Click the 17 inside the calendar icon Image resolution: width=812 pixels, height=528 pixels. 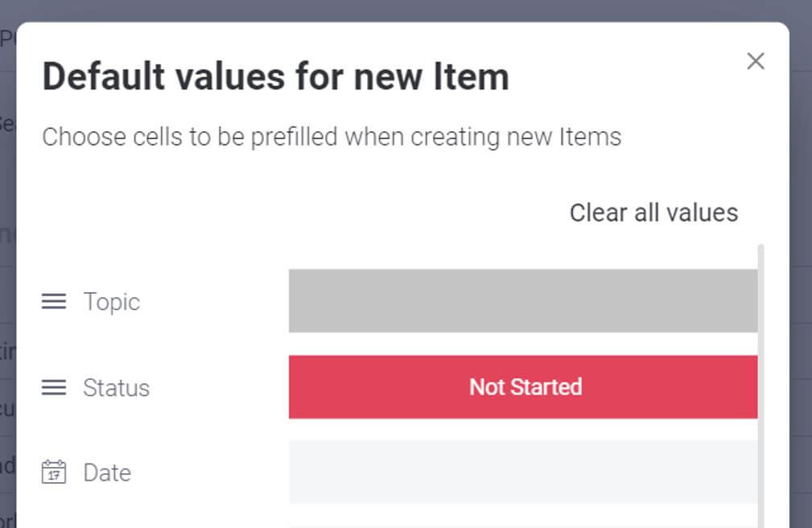(54, 475)
